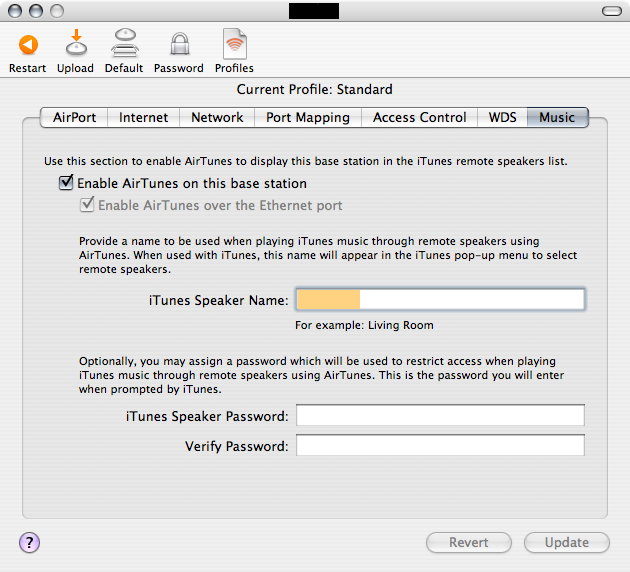630x572 pixels.
Task: Close the window with the red button
Action: pyautogui.click(x=15, y=11)
